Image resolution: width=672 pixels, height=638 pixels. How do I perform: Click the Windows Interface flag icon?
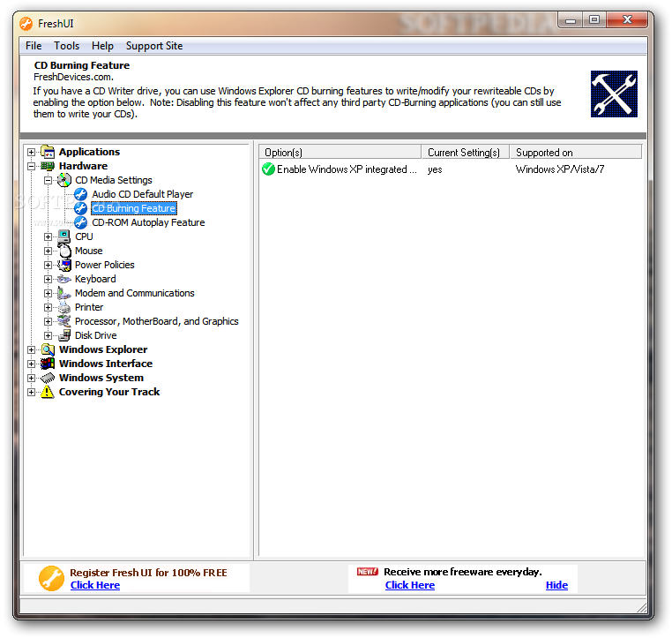pos(48,364)
